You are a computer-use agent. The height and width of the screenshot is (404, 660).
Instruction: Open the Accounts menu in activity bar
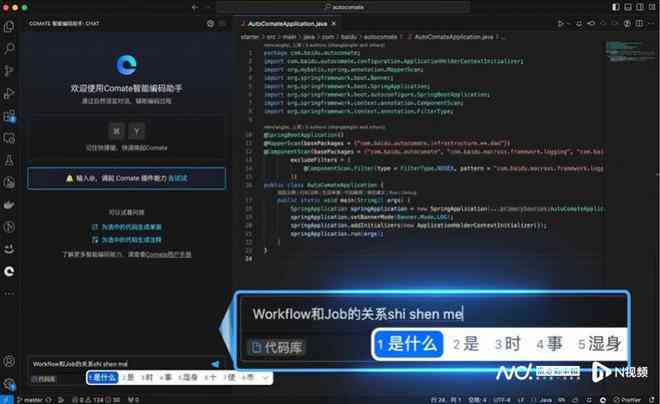pyautogui.click(x=9, y=361)
